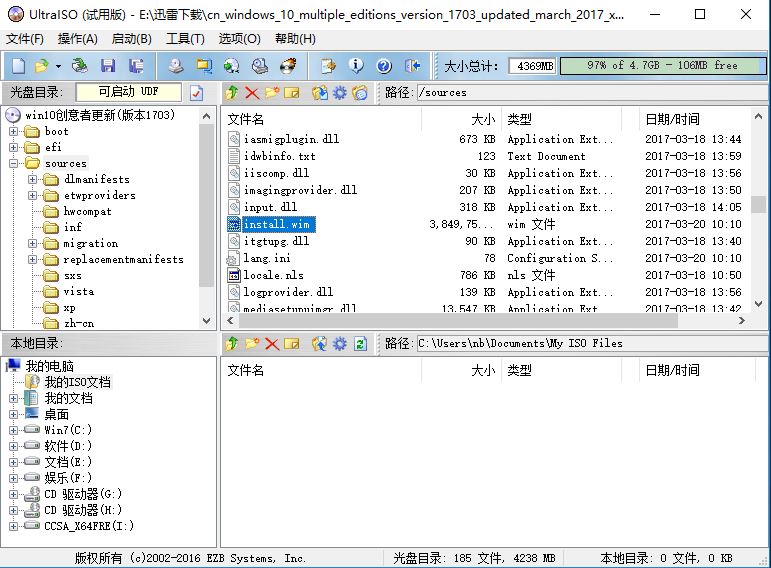Open the 文件(F) menu
Viewport: 771px width, 568px height.
tap(25, 38)
